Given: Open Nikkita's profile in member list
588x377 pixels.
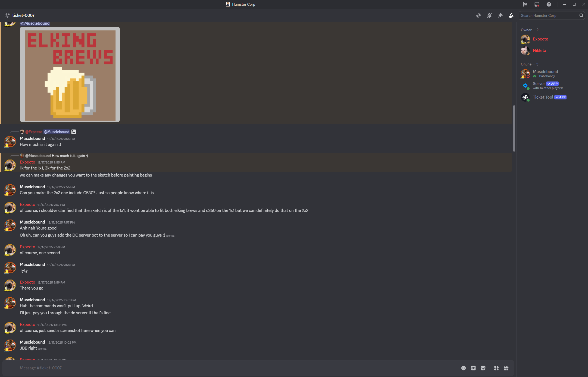Looking at the screenshot, I should click(x=539, y=51).
